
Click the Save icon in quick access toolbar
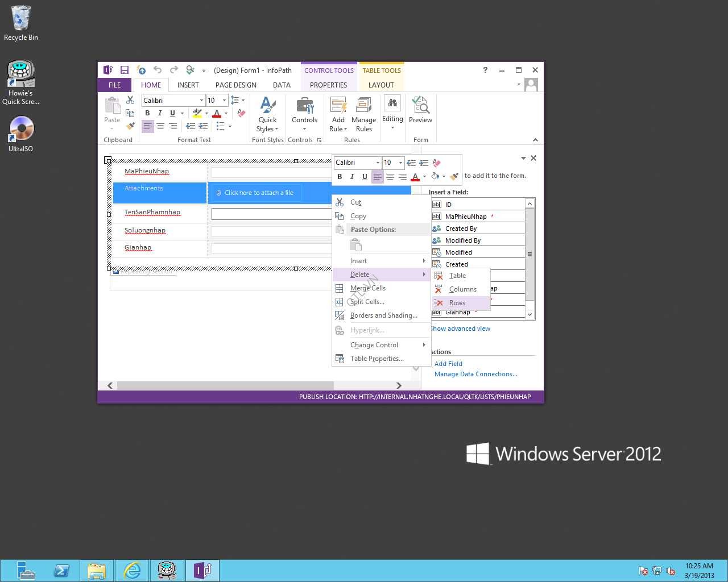pyautogui.click(x=124, y=70)
